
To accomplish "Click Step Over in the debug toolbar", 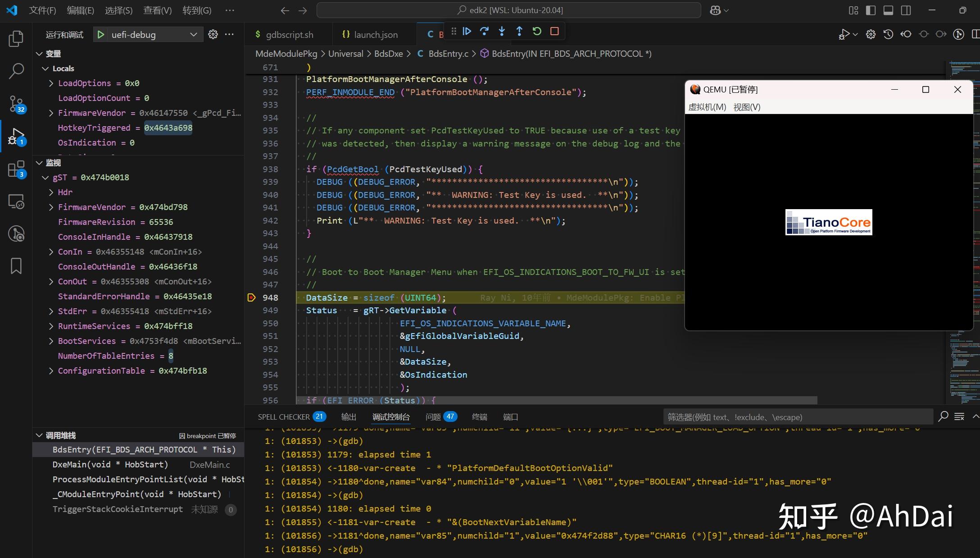I will [484, 31].
